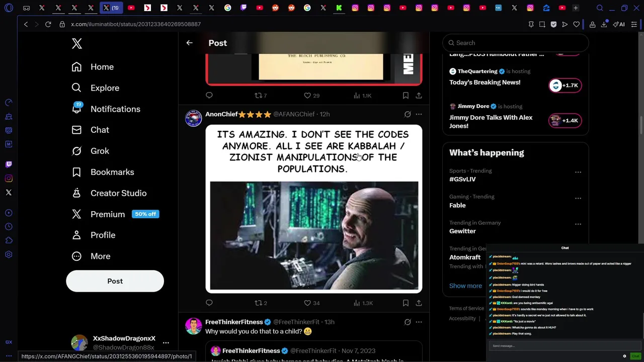Reply to the AnonChief post

coord(209,303)
